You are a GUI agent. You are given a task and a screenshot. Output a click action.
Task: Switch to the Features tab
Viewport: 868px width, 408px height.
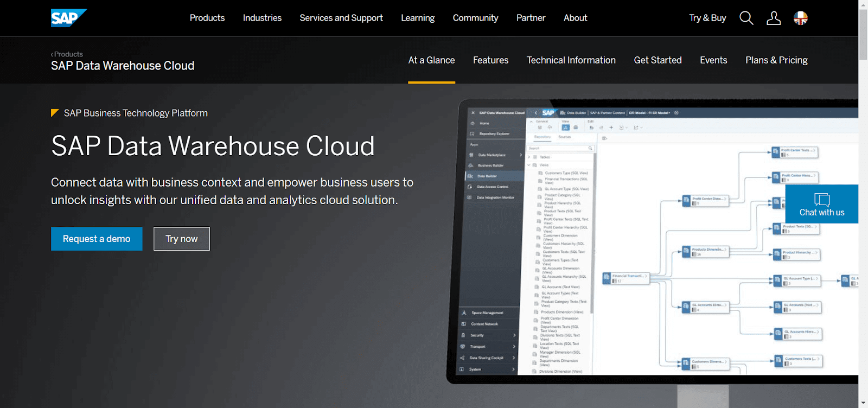tap(490, 60)
